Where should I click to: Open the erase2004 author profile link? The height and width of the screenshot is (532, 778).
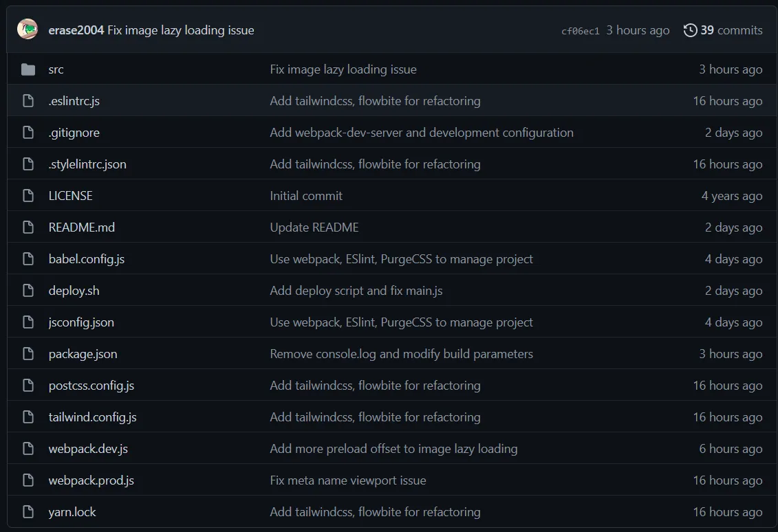[x=76, y=30]
